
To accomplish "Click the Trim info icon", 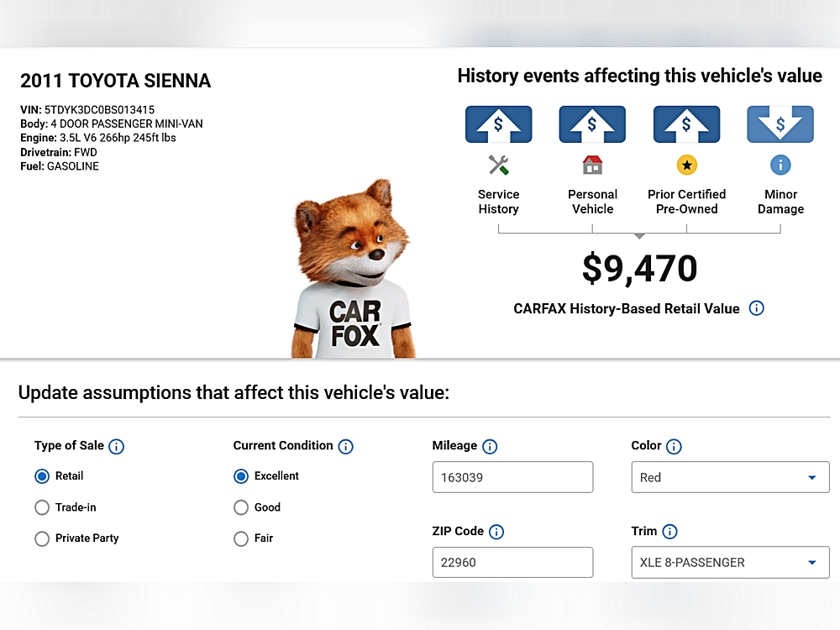I will coord(669,532).
